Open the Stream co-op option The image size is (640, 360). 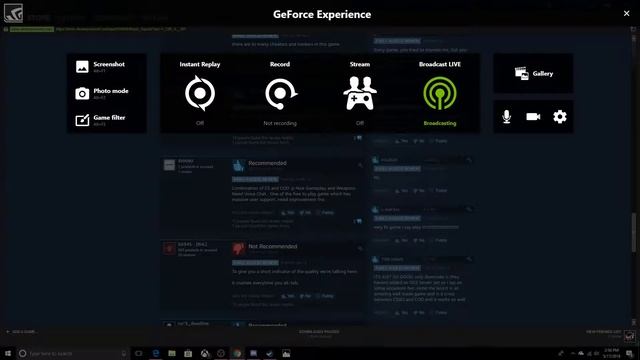[x=360, y=93]
